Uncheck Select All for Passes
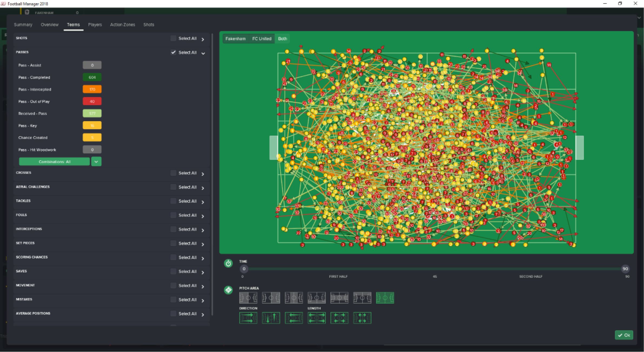This screenshot has width=644, height=352. (x=173, y=52)
